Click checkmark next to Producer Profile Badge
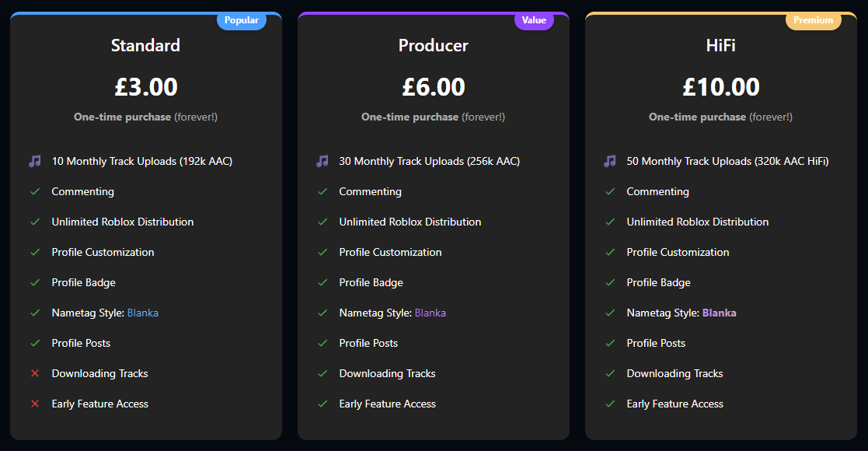 pyautogui.click(x=322, y=283)
